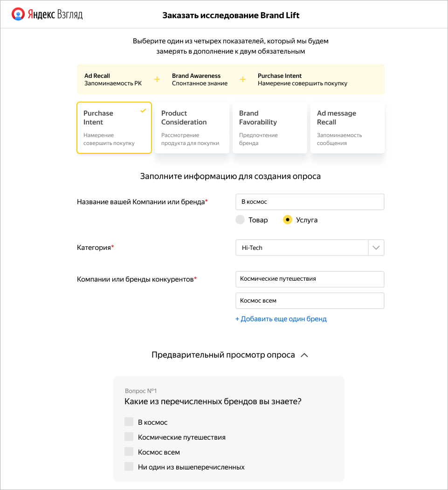
Task: Click the Hi-Tech category field
Action: point(302,248)
